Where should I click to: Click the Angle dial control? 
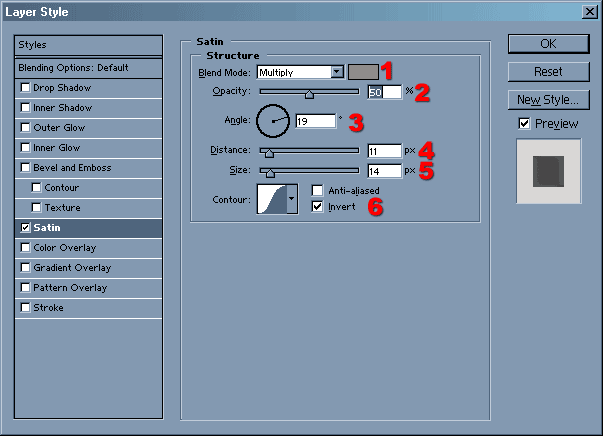pyautogui.click(x=273, y=121)
